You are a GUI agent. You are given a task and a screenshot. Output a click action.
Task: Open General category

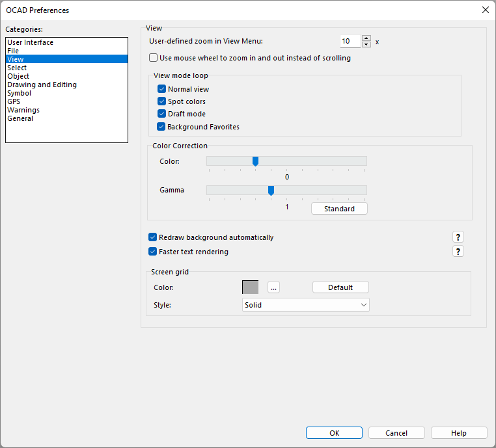pos(67,118)
